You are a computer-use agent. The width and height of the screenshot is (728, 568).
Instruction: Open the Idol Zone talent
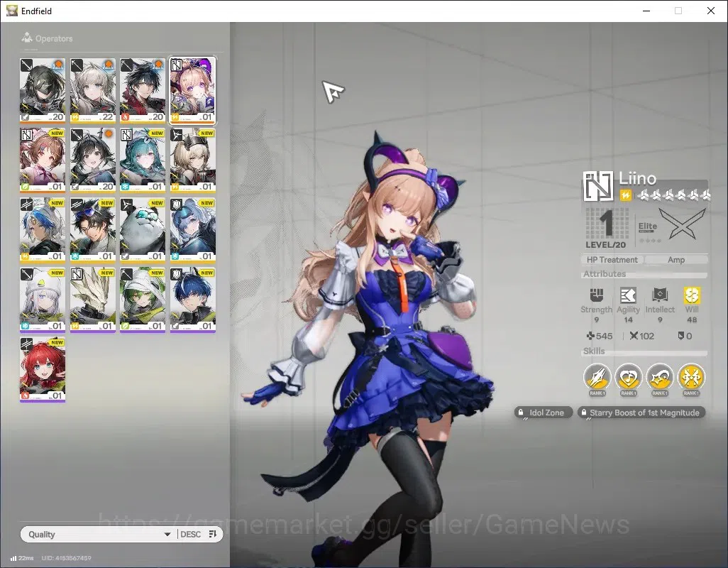544,413
